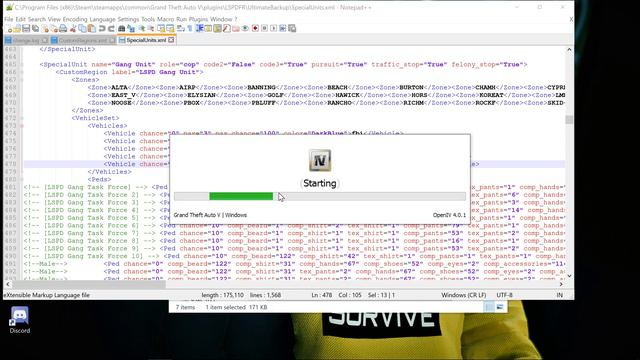Toggle the Function List panel icon
Screen dimensions: 640x360
pos(227,29)
